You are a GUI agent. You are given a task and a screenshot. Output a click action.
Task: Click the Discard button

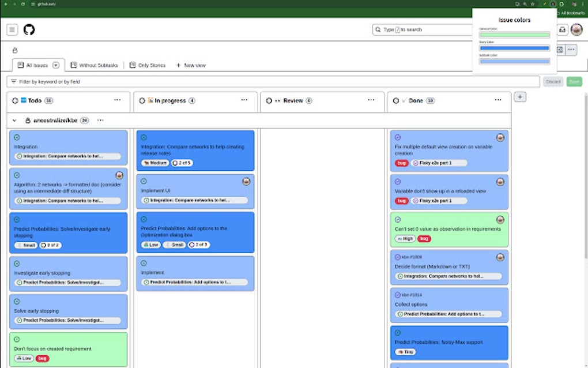(x=553, y=81)
